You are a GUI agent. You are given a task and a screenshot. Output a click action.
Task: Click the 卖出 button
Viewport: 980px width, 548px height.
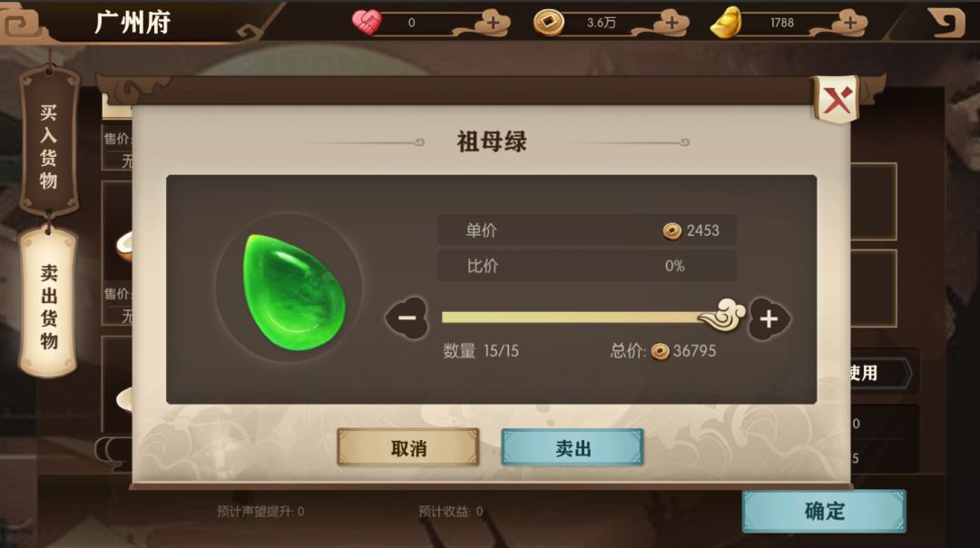tap(573, 447)
